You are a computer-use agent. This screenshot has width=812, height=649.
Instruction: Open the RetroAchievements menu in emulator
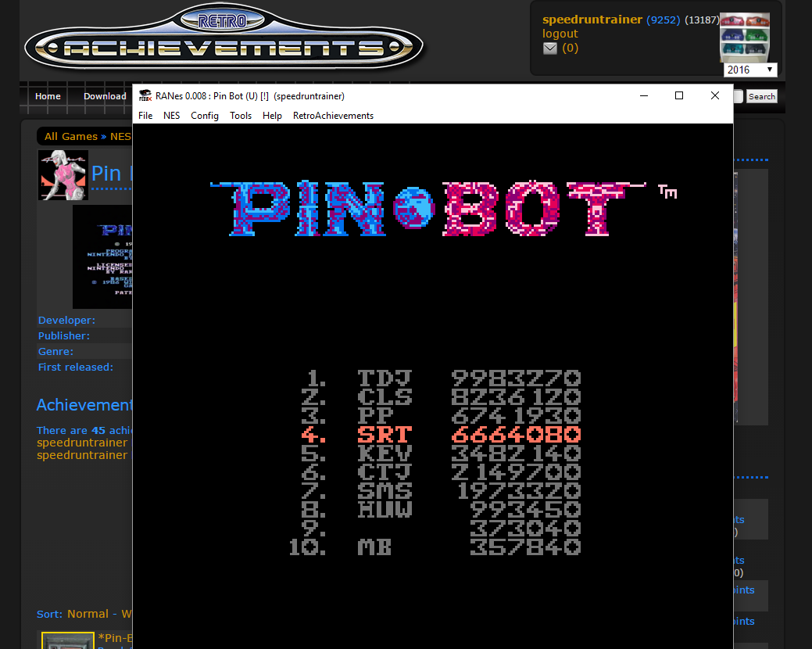click(x=333, y=116)
